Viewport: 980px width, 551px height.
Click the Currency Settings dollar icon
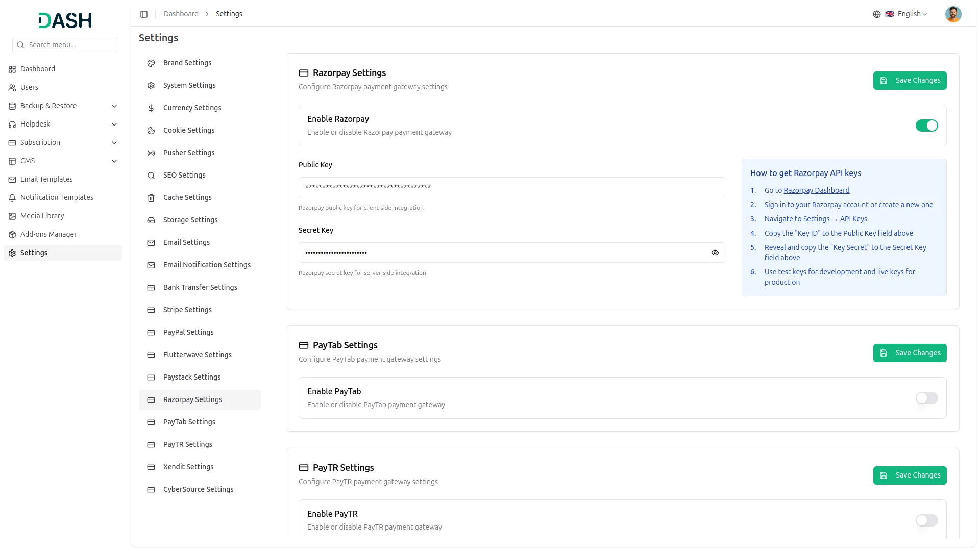tap(151, 108)
